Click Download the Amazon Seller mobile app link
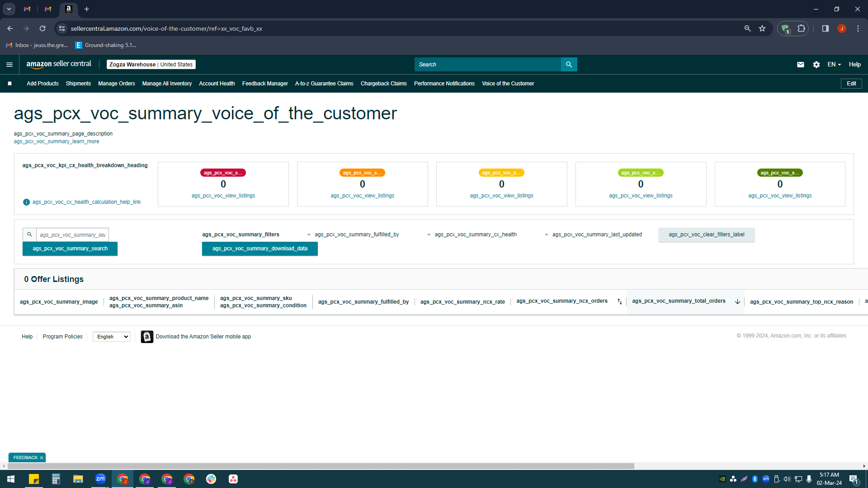The image size is (868, 488). (203, 337)
